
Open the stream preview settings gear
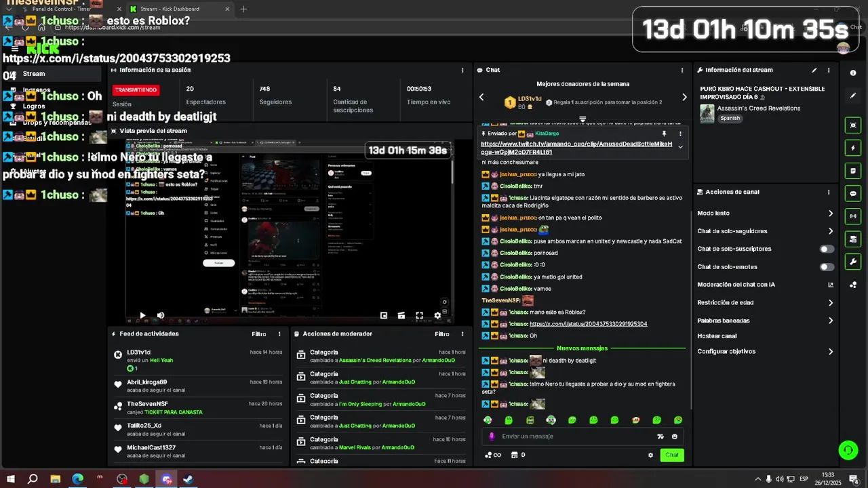click(x=437, y=315)
